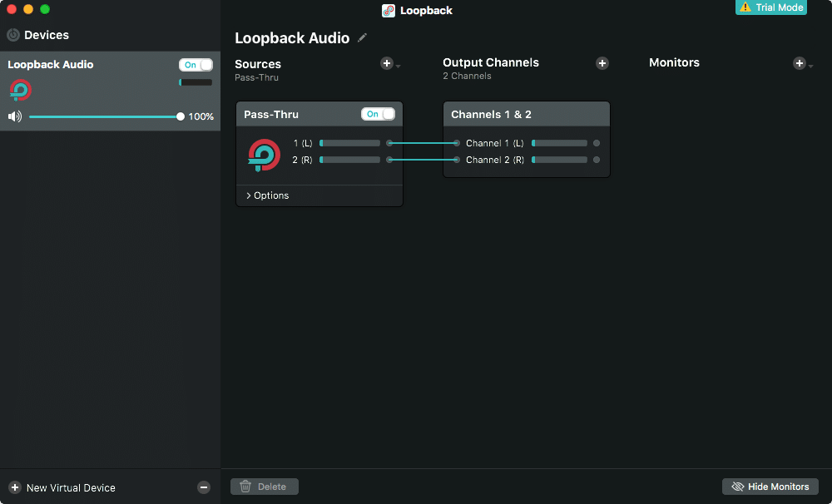Image resolution: width=832 pixels, height=504 pixels.
Task: Add a new output channel pair
Action: 602,63
